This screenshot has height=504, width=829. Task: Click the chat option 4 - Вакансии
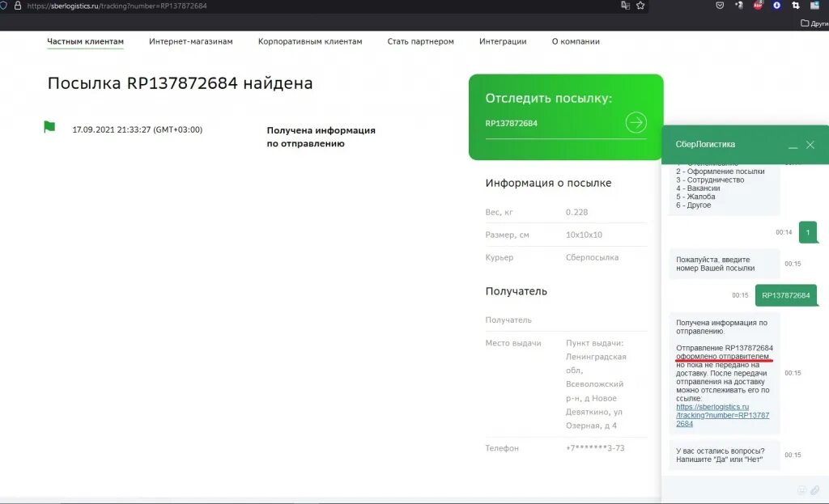click(x=698, y=188)
